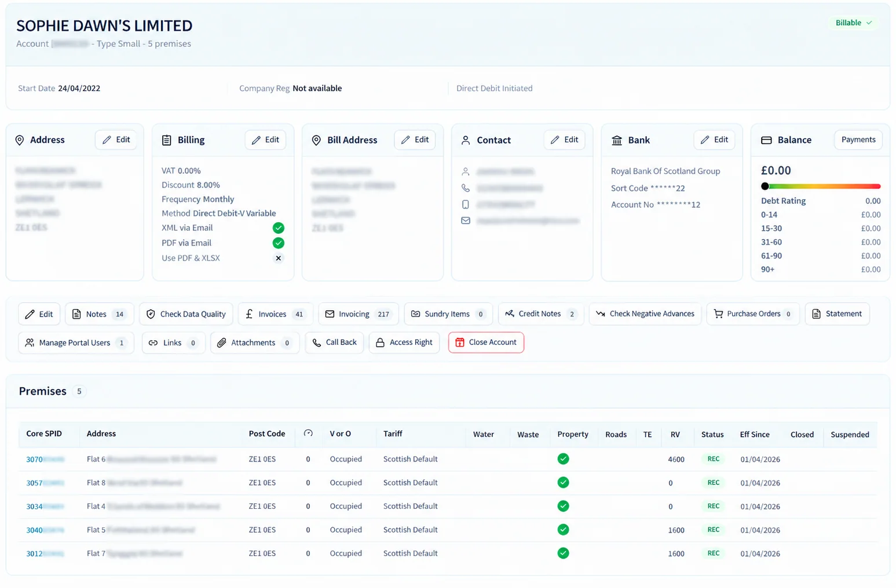Edit the Bill Address card
Image resolution: width=896 pixels, height=588 pixels.
point(415,139)
